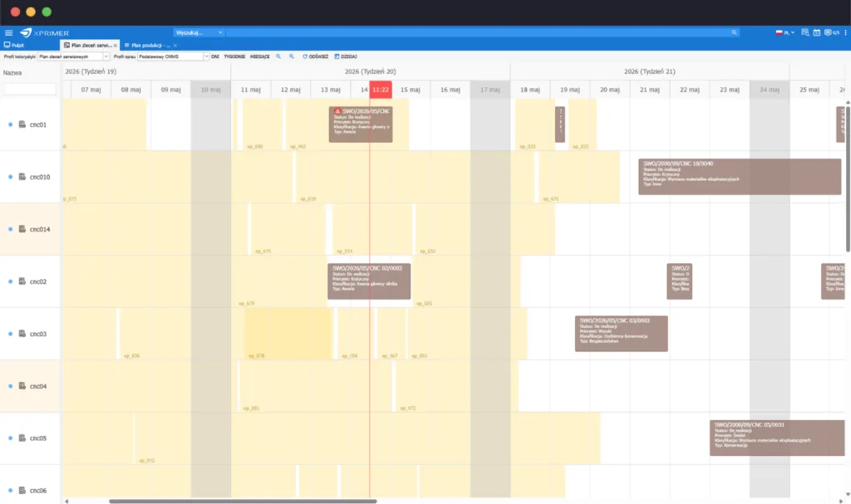Click the horizontal scrollbar left arrow

pos(66,502)
